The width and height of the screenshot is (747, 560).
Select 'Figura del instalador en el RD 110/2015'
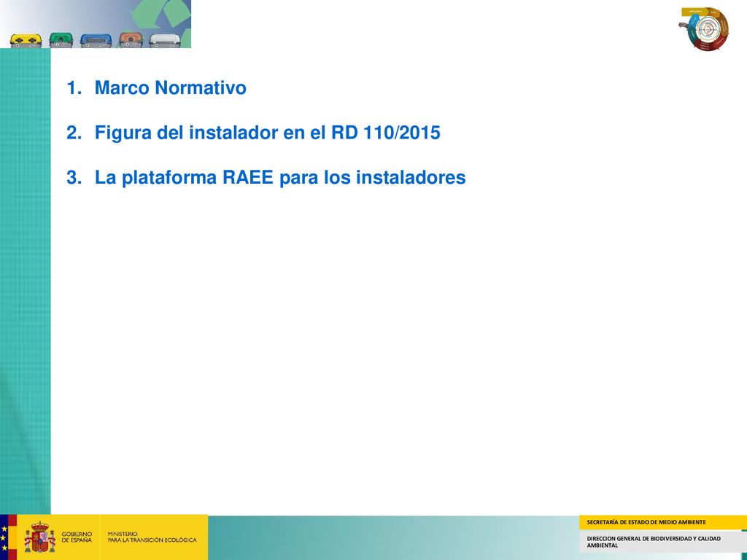[267, 133]
